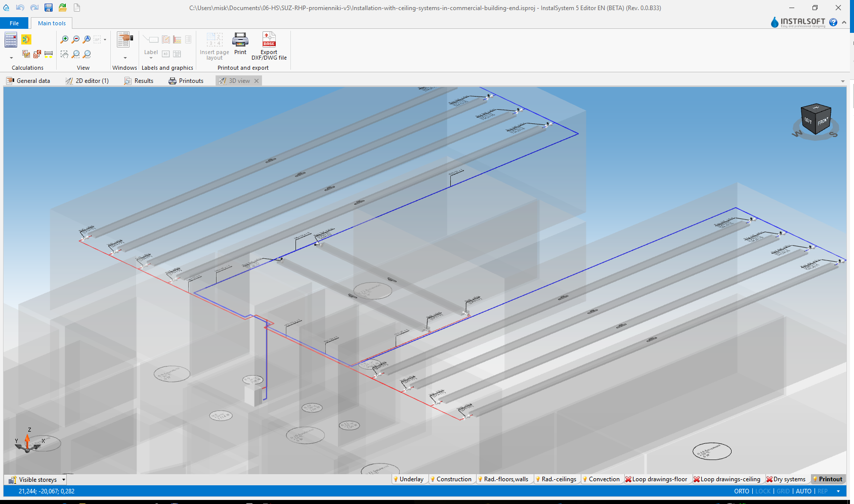Click the calculator icon in Calculations

point(11,39)
